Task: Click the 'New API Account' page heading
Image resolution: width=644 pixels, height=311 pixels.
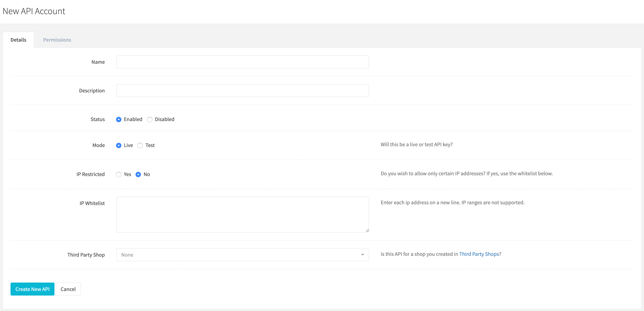Action: [x=34, y=11]
